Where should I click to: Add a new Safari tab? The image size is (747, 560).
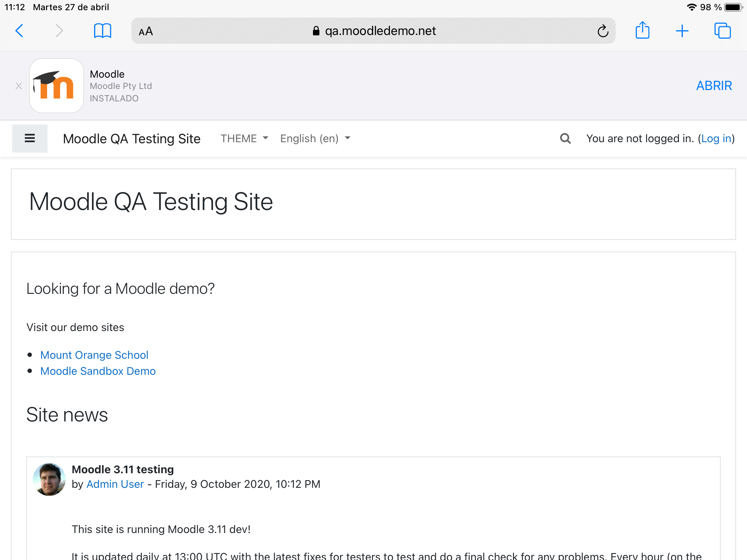[682, 31]
